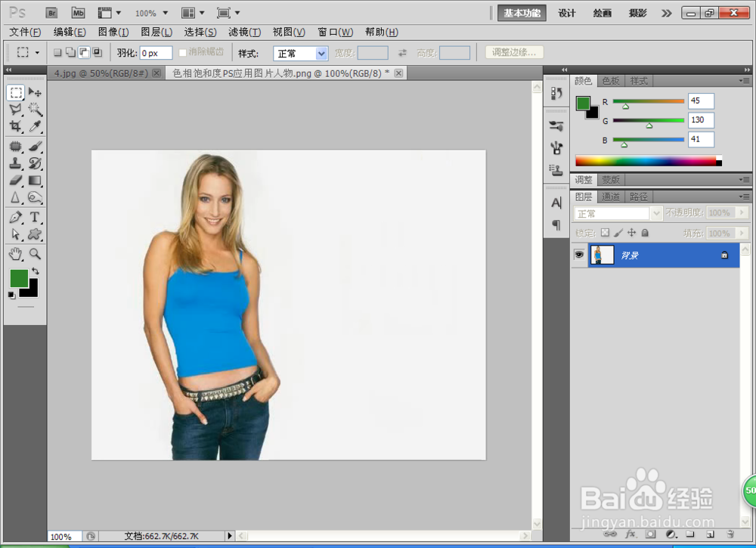Choose Subtract from Selection mode

point(84,52)
